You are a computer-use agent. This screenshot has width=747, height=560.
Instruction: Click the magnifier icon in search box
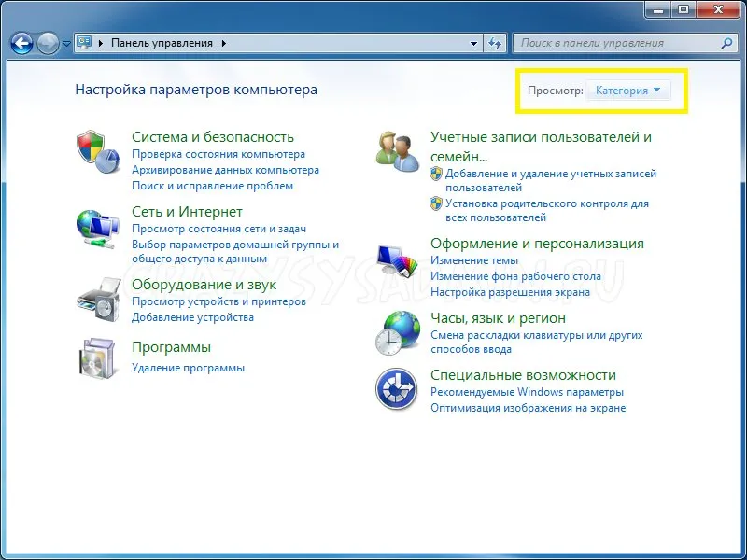[726, 43]
